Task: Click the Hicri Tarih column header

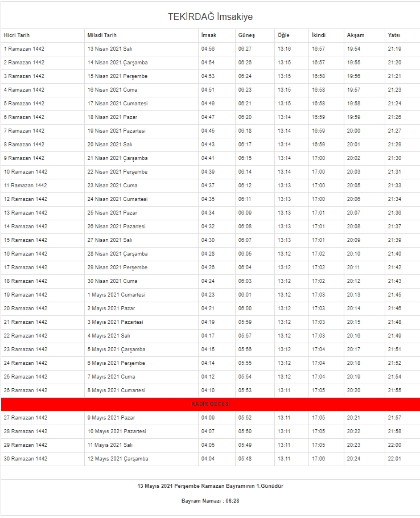Action: point(17,35)
